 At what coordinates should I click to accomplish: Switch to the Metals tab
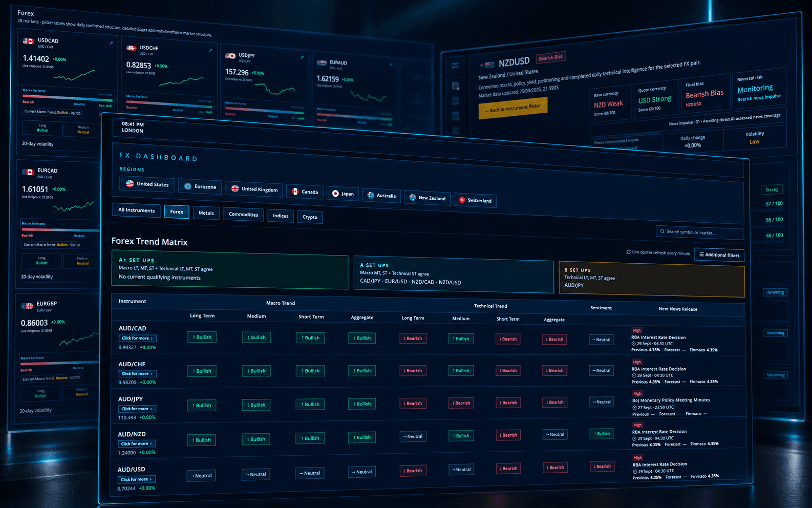click(206, 213)
